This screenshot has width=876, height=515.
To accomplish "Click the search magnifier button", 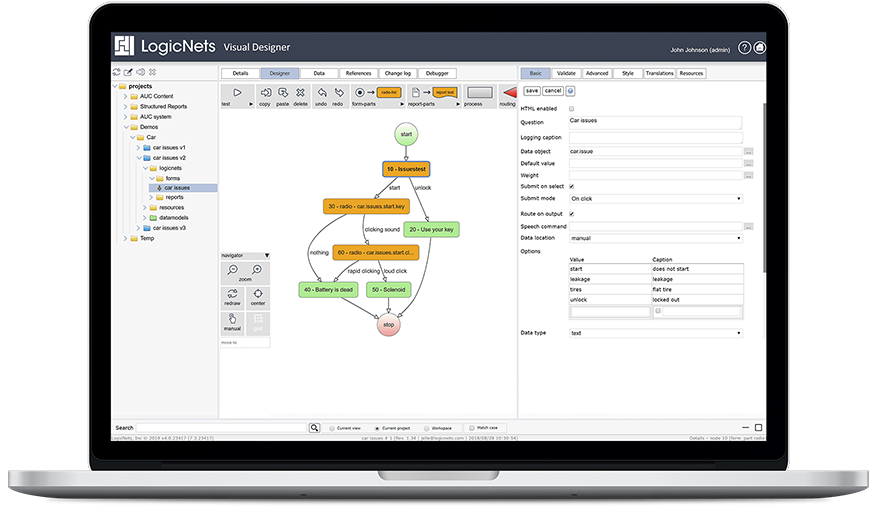I will coord(315,427).
